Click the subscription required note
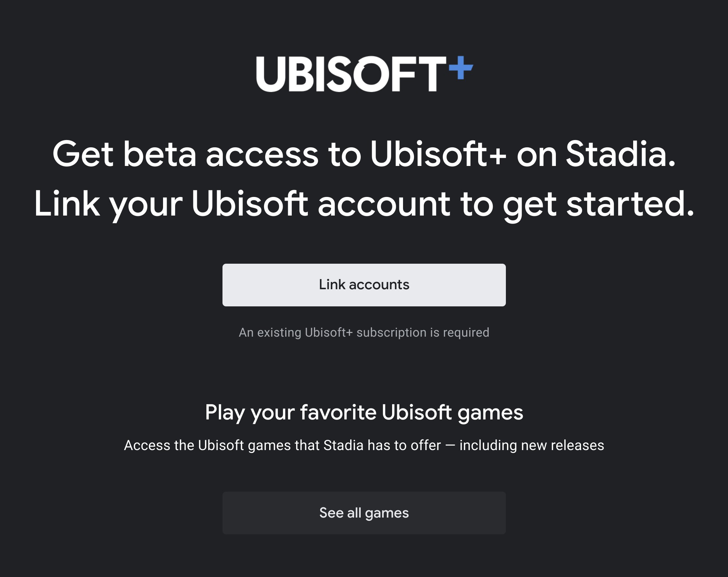This screenshot has height=577, width=728. click(x=364, y=333)
